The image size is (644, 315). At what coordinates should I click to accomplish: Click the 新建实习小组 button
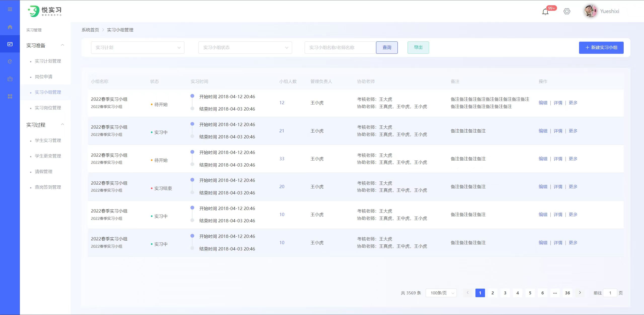tap(601, 47)
